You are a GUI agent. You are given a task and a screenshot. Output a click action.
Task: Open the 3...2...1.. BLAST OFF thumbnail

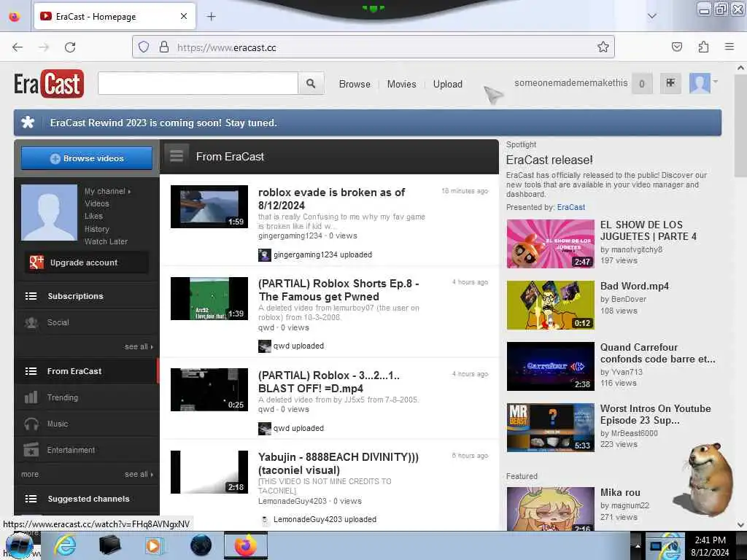click(x=209, y=389)
